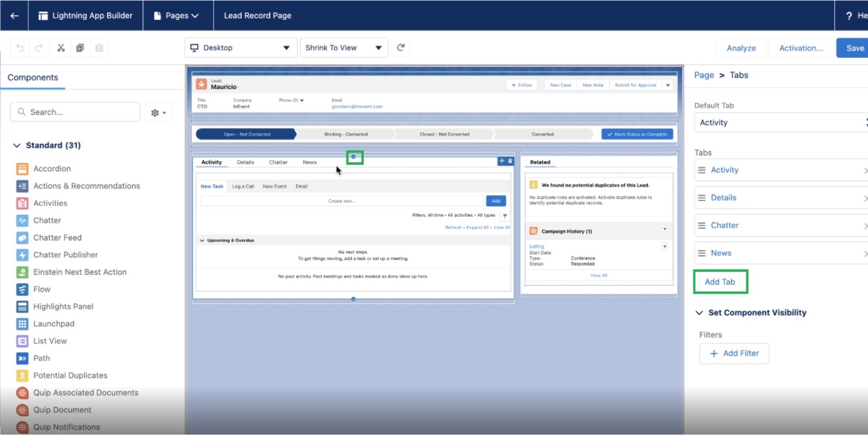Click the redo icon
Viewport: 868px width, 435px height.
click(39, 48)
